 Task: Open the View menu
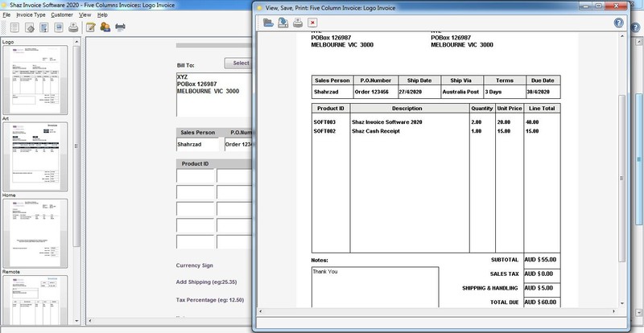pyautogui.click(x=85, y=14)
